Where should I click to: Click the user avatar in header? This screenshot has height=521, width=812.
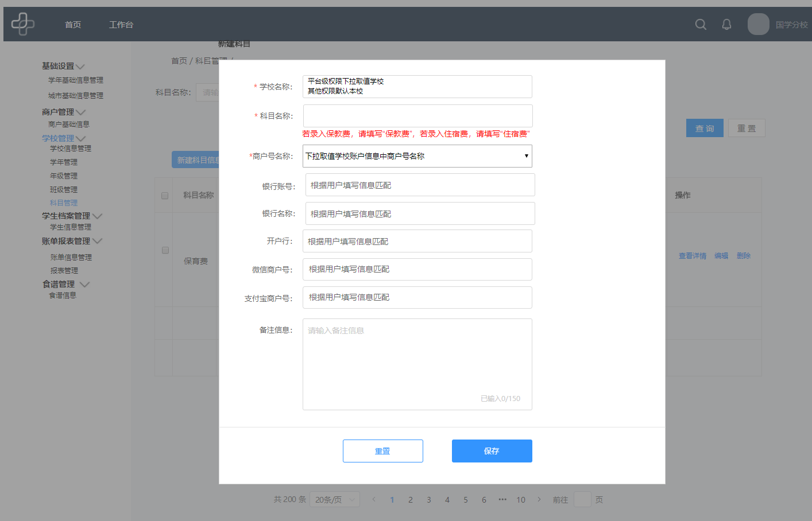click(758, 24)
